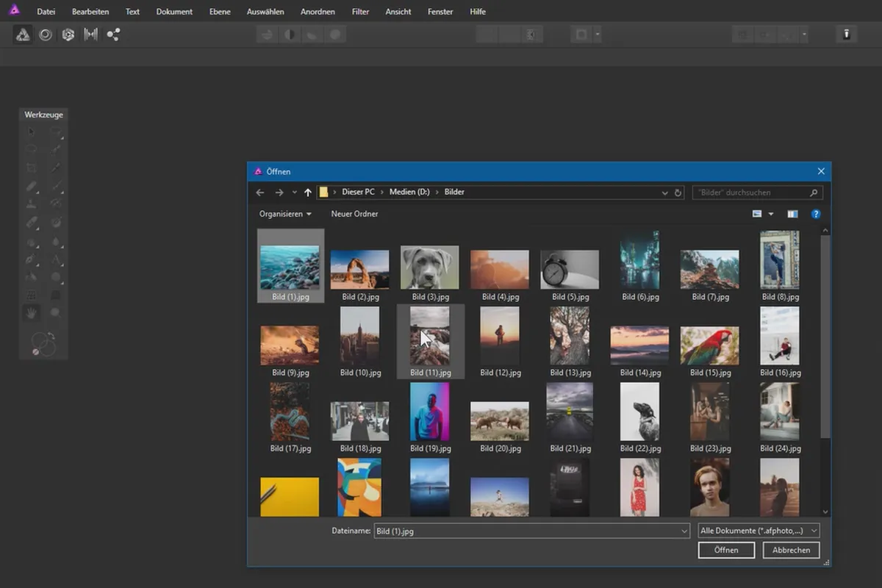Click the Dieser PC breadcrumb

[358, 192]
